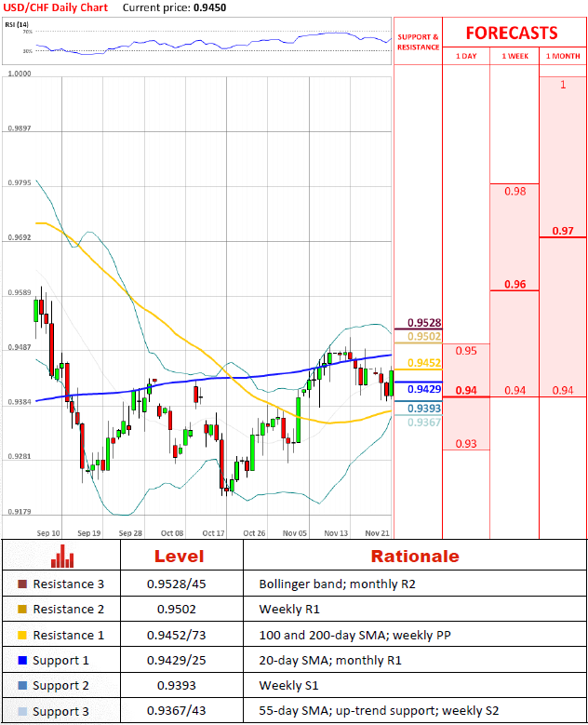Click the 0.9897 price axis label

(x=20, y=128)
